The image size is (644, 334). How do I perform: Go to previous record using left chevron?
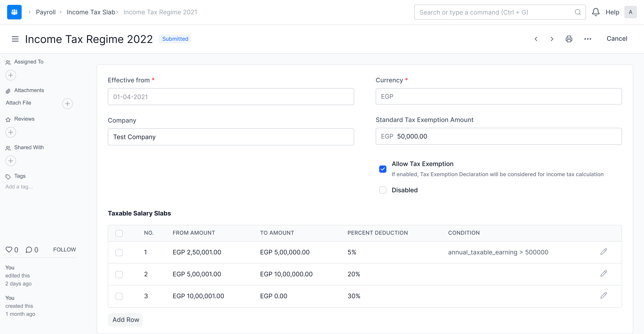click(x=536, y=39)
